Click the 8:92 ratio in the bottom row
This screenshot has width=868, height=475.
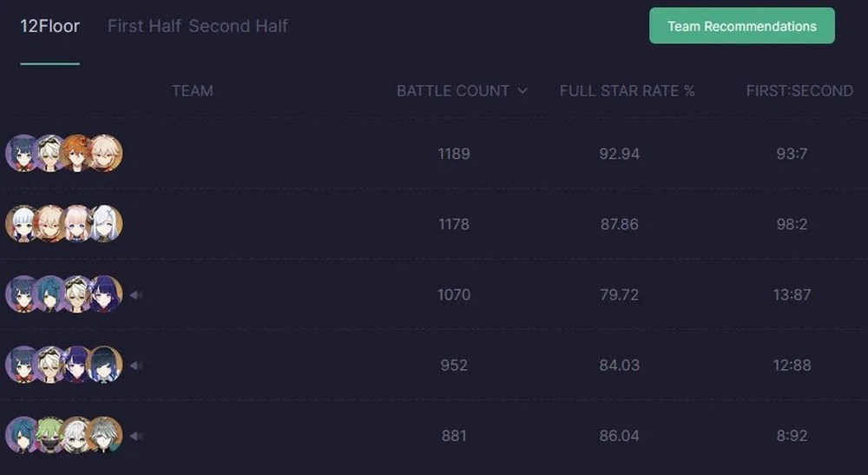793,435
